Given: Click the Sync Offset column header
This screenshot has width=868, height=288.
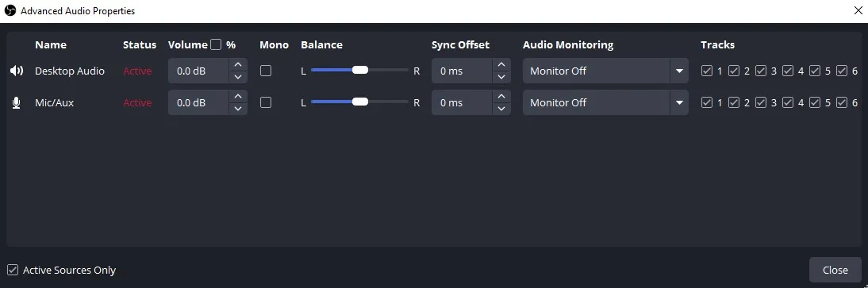Looking at the screenshot, I should (460, 45).
